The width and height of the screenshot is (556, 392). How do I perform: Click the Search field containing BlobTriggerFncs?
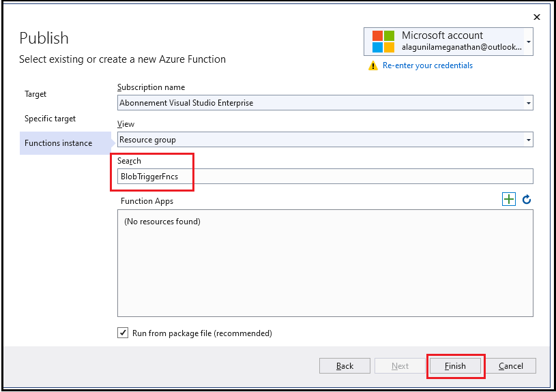tap(325, 177)
